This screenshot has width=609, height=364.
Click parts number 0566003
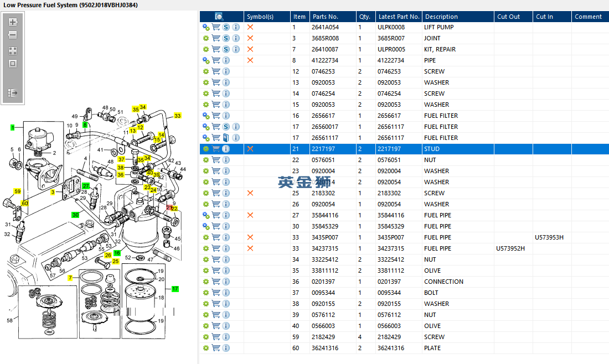pyautogui.click(x=323, y=326)
